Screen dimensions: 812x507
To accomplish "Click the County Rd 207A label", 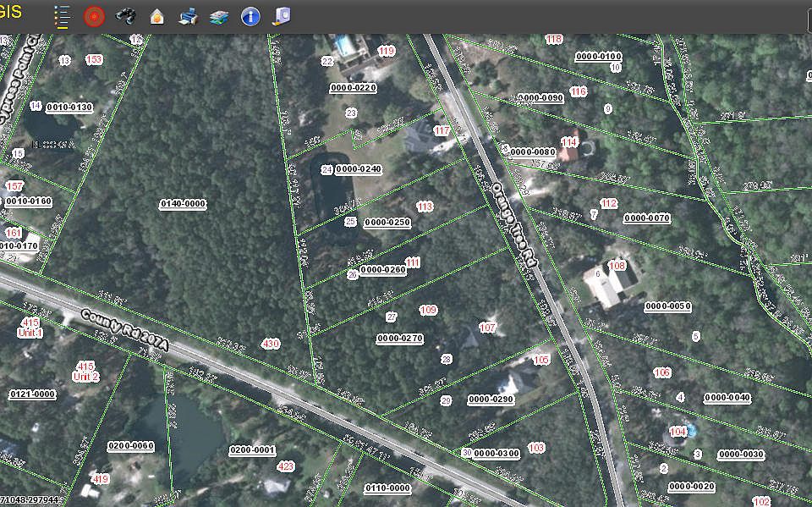I will point(125,330).
